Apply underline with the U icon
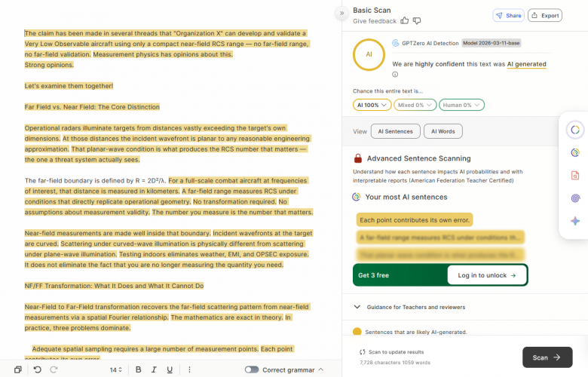This screenshot has height=377, width=588. click(170, 369)
